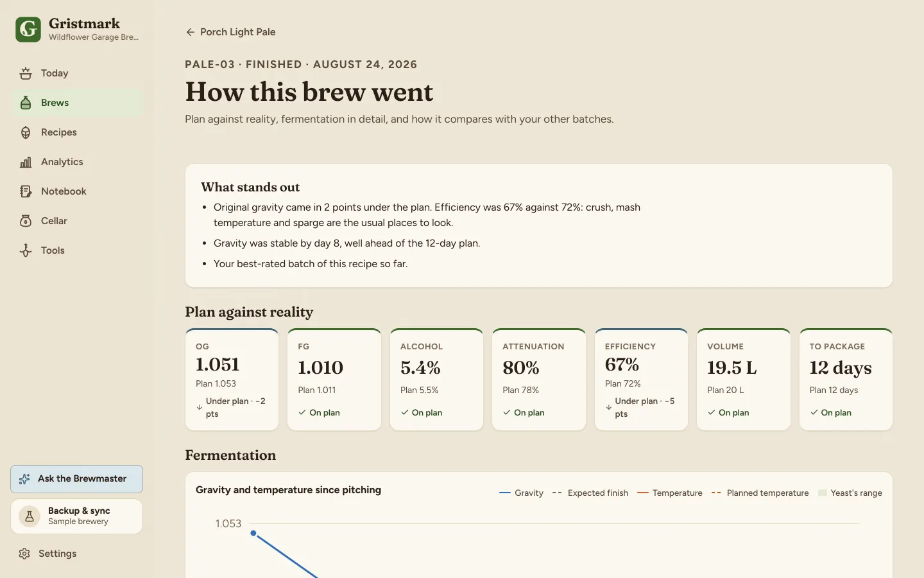Click 'Gravity was stable by day 8' bullet
The height and width of the screenshot is (578, 924).
tap(347, 243)
